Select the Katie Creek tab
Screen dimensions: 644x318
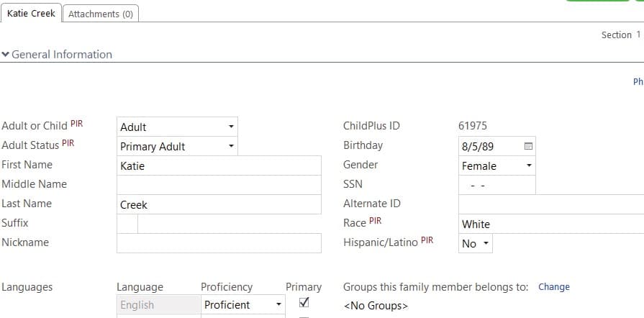[x=31, y=13]
